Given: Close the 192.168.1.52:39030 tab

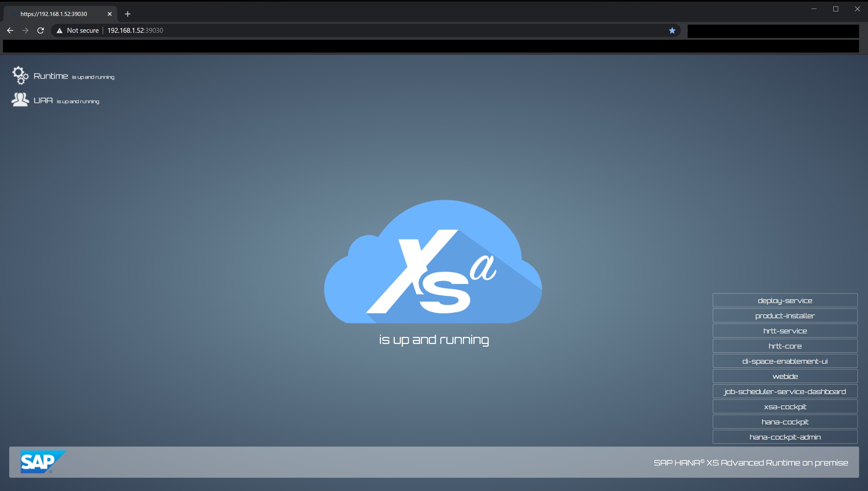Looking at the screenshot, I should 109,14.
